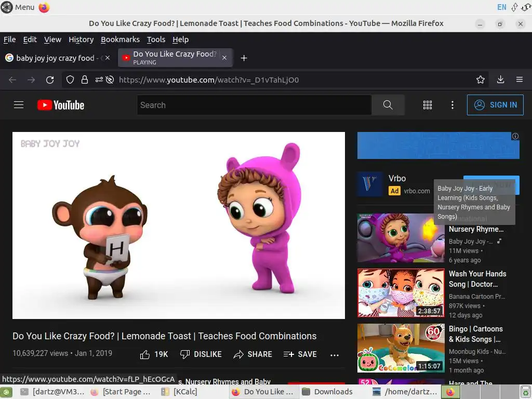Click the Firefox icon in the bottom taskbar tray

(450, 392)
